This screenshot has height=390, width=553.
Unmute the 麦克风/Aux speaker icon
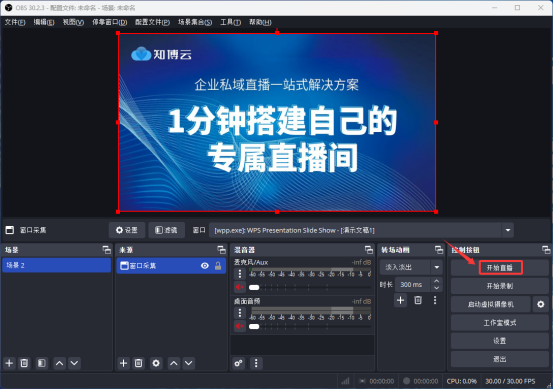click(x=240, y=287)
